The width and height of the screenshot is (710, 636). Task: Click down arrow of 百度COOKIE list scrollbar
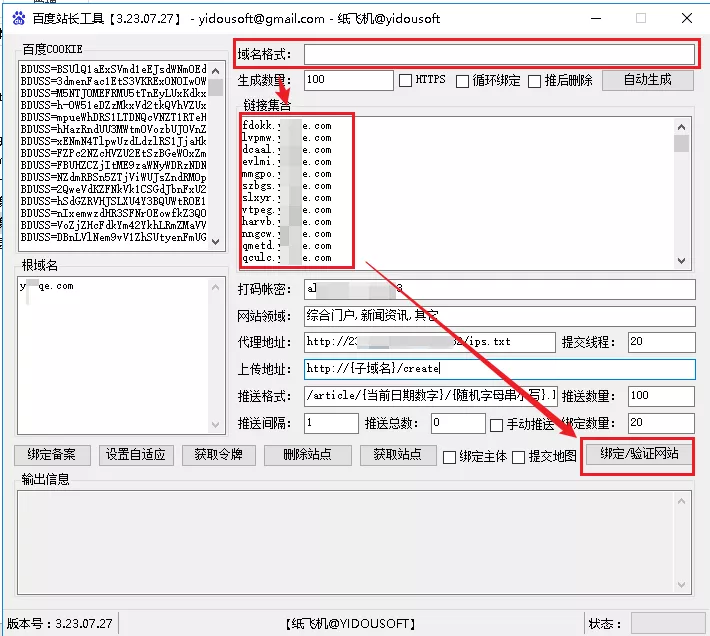point(216,242)
